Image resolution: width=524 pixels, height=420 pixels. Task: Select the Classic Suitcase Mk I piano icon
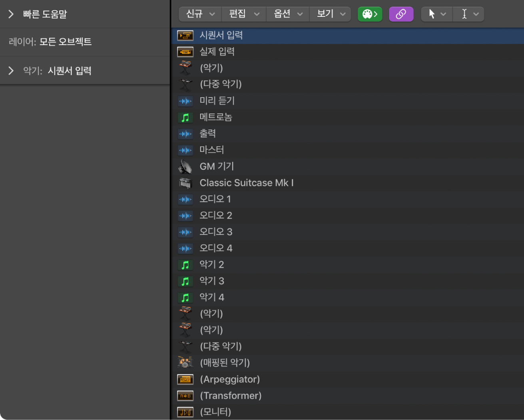click(185, 183)
